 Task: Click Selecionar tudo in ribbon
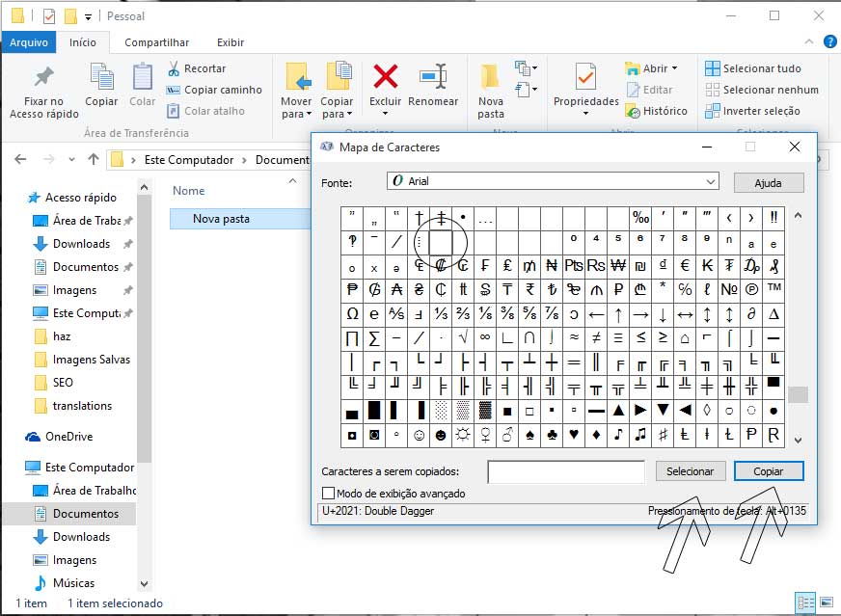click(753, 68)
